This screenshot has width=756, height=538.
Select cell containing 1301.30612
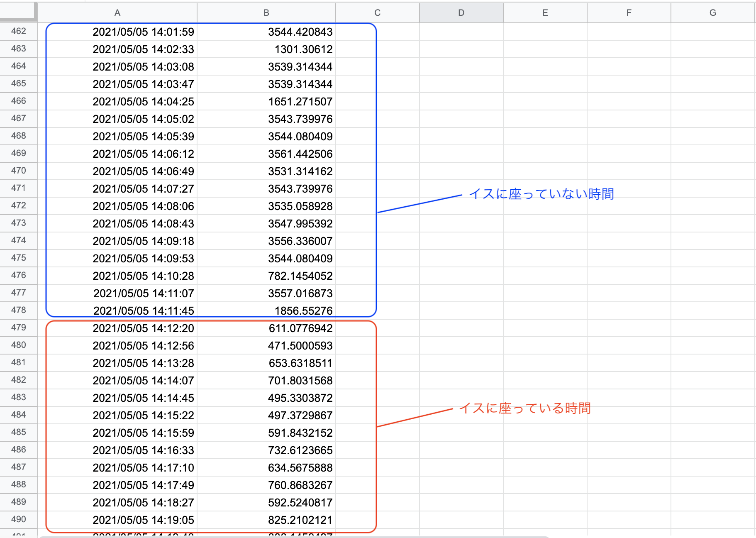[x=303, y=49]
